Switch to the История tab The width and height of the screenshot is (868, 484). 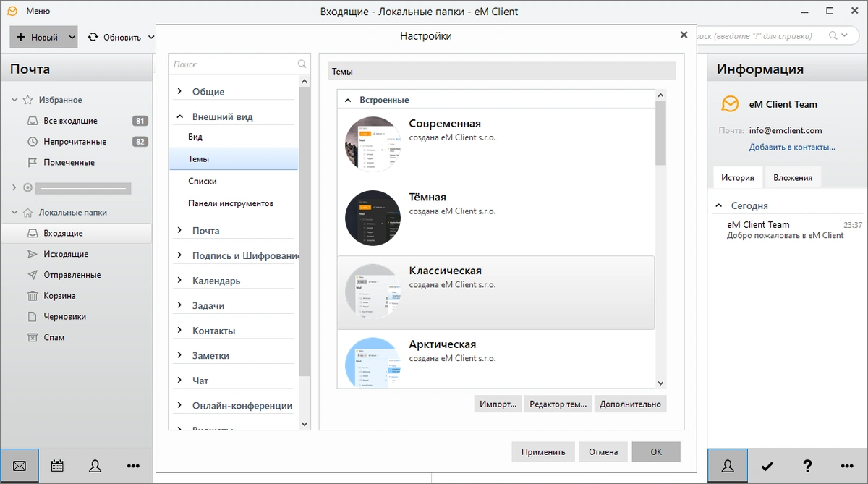tap(738, 177)
